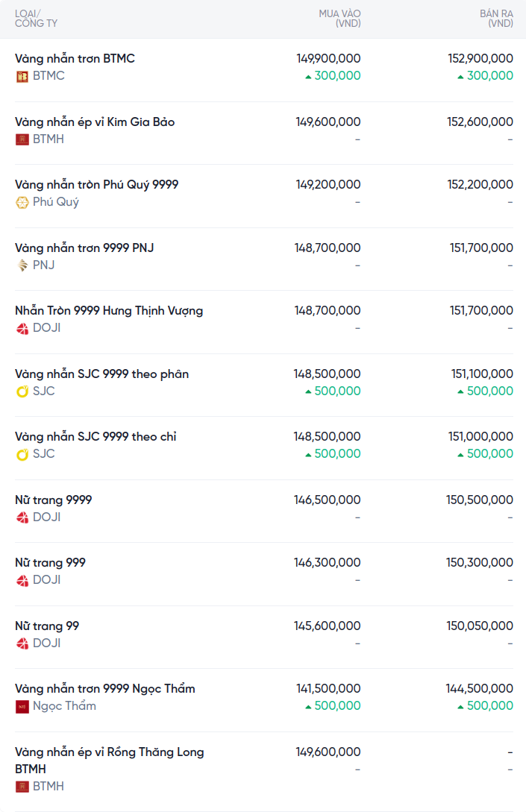Image resolution: width=526 pixels, height=812 pixels.
Task: Click the Ngọc Thẩm logo icon
Action: [22, 706]
